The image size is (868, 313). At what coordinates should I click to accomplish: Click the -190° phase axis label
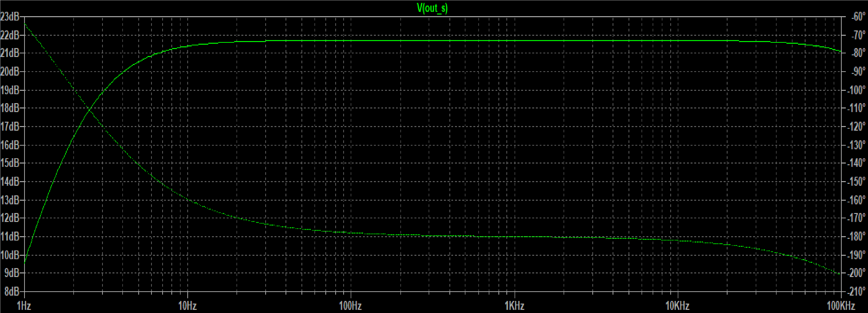857,255
